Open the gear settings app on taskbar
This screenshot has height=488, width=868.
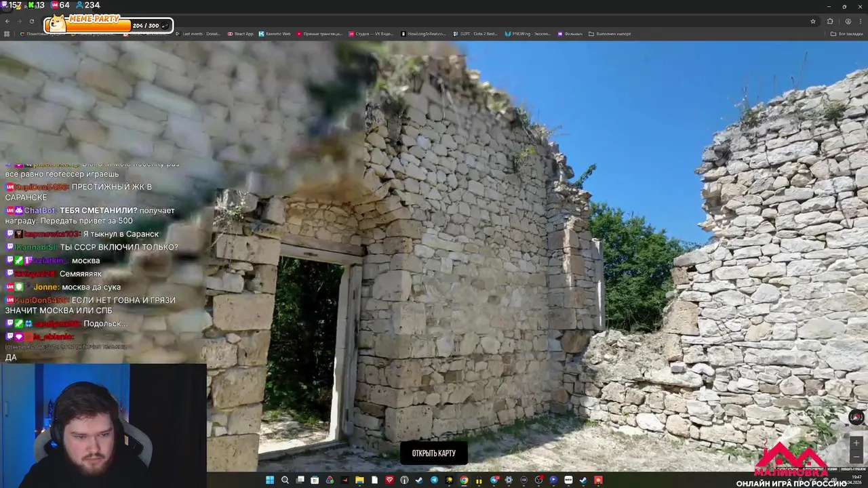509,480
